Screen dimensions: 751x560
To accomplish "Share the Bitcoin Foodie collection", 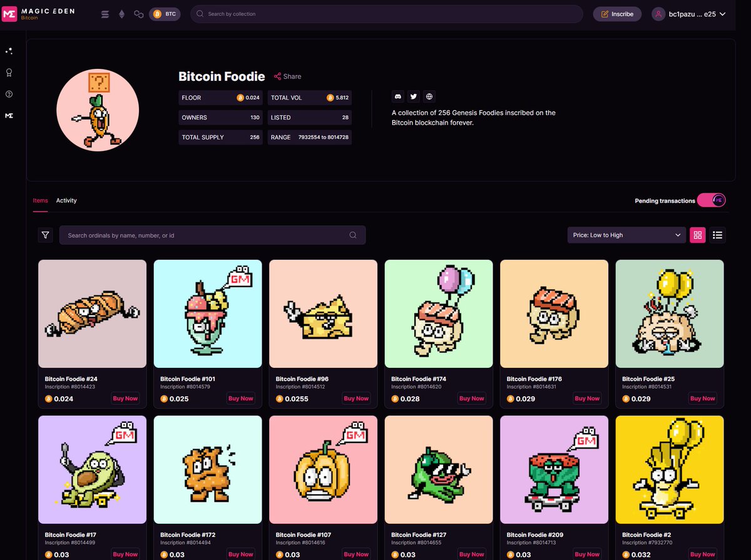I will coord(287,76).
